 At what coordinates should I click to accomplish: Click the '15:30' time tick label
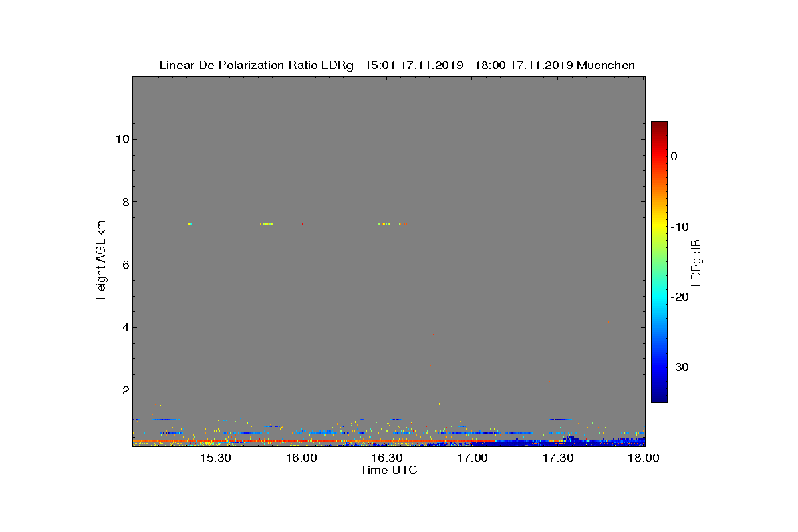215,458
